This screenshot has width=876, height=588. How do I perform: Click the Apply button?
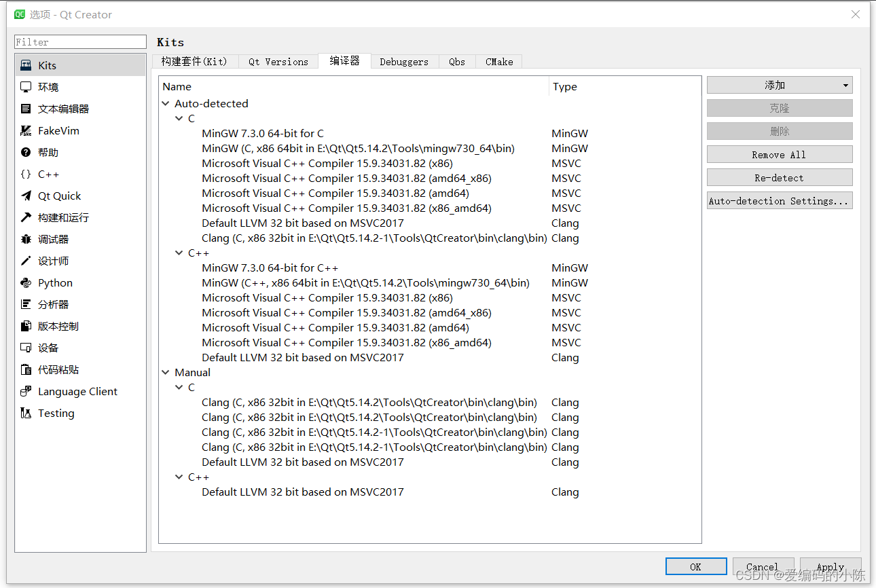pos(831,566)
